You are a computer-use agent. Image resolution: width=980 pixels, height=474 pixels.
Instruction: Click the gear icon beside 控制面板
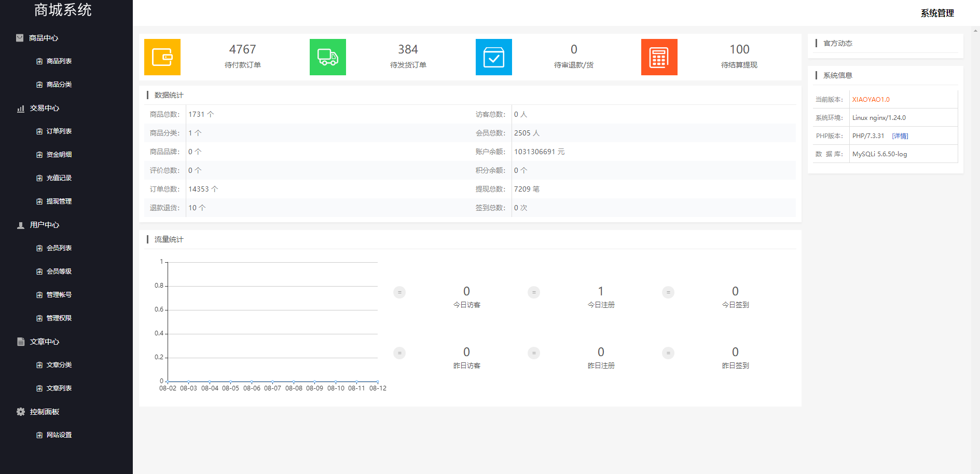pyautogui.click(x=21, y=412)
